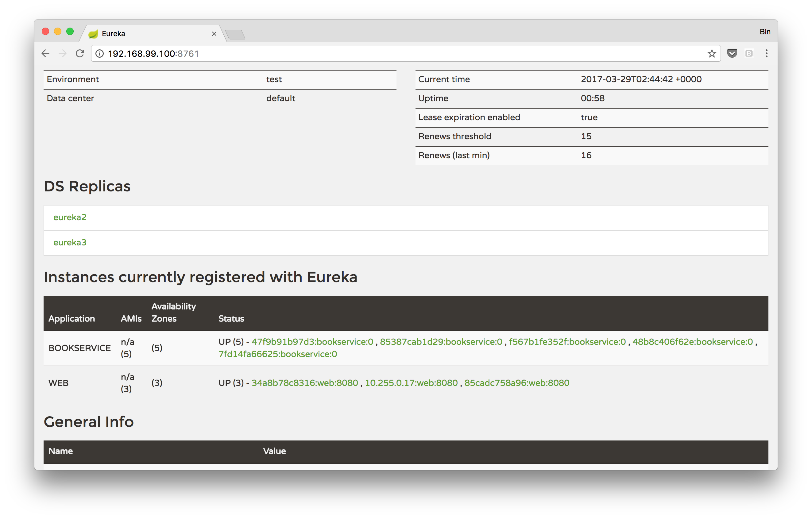Open instance 85cadc758a96:web:8080
Viewport: 812px width, 519px height.
click(516, 383)
